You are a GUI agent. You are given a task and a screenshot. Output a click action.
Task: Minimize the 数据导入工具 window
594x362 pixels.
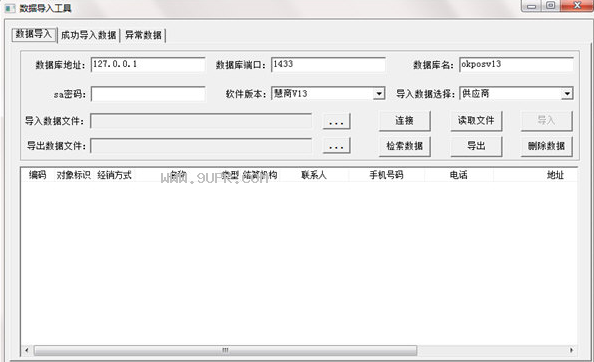pos(531,6)
